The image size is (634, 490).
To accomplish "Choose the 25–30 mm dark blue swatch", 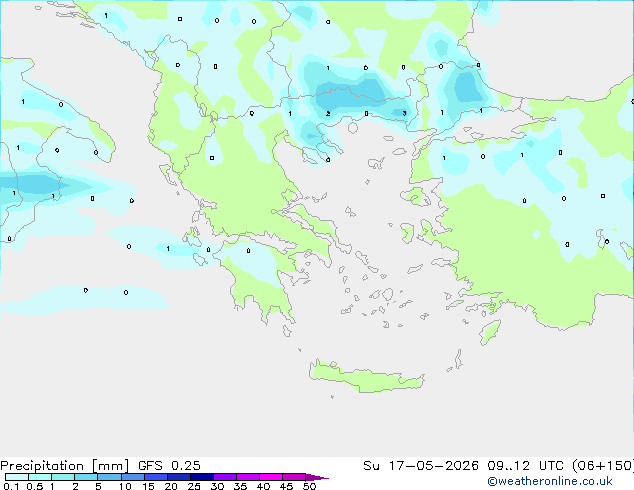I will 201,477.
